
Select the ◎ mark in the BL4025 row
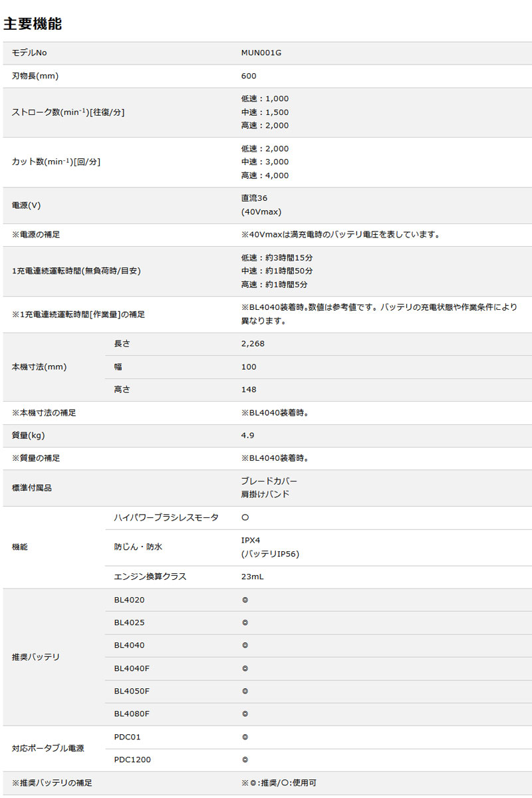coord(245,622)
